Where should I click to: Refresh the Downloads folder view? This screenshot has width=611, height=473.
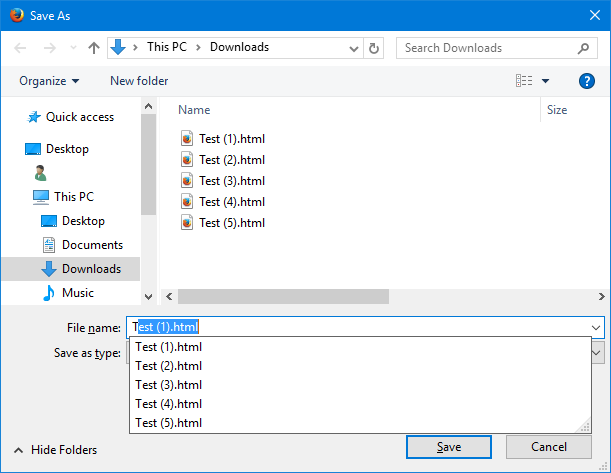[x=374, y=48]
